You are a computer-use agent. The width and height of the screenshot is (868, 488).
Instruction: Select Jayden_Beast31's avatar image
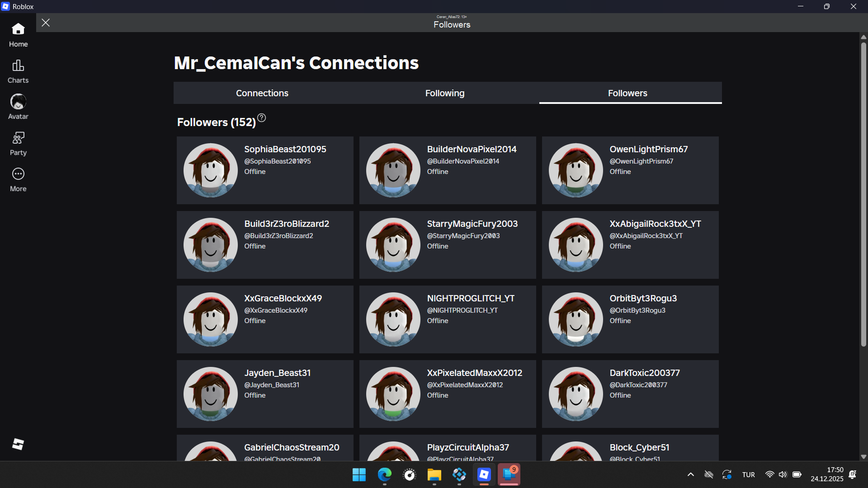click(x=211, y=394)
